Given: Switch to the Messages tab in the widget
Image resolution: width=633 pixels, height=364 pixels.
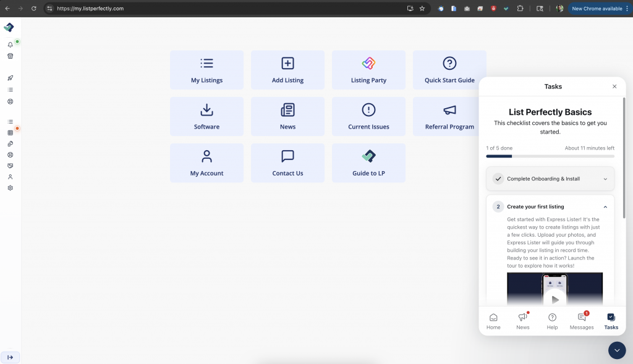Looking at the screenshot, I should [582, 321].
